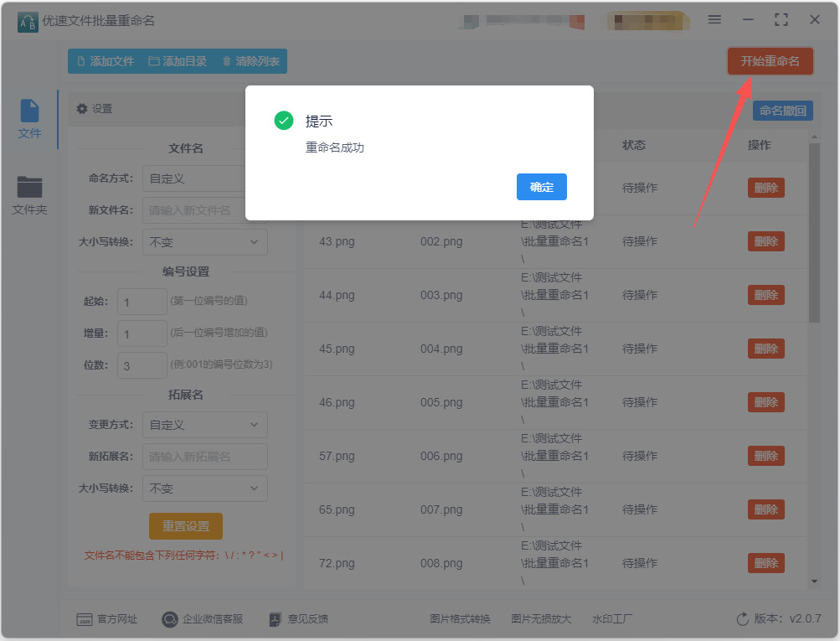Image resolution: width=840 pixels, height=641 pixels.
Task: Click the 确定 button in the dialog
Action: 541,187
